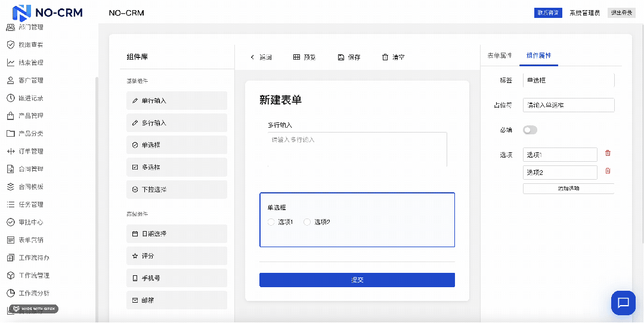Open 任务管理 list icon item
This screenshot has height=323, width=644.
tap(25, 204)
